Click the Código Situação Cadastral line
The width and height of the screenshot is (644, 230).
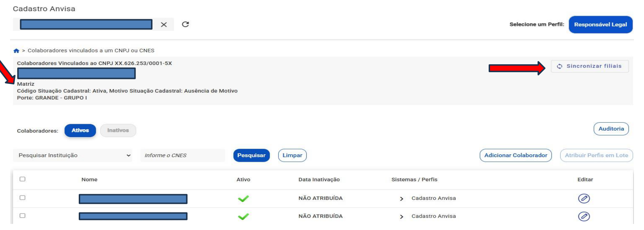point(127,91)
